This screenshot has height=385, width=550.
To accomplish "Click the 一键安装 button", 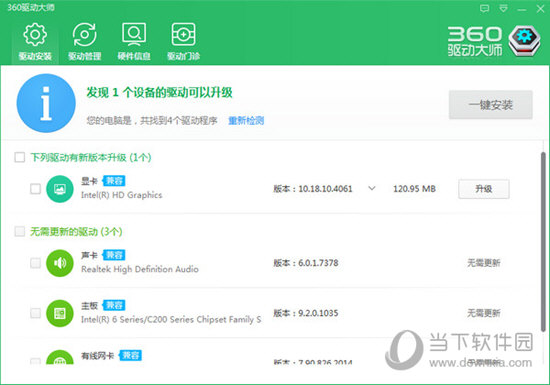I will point(491,105).
